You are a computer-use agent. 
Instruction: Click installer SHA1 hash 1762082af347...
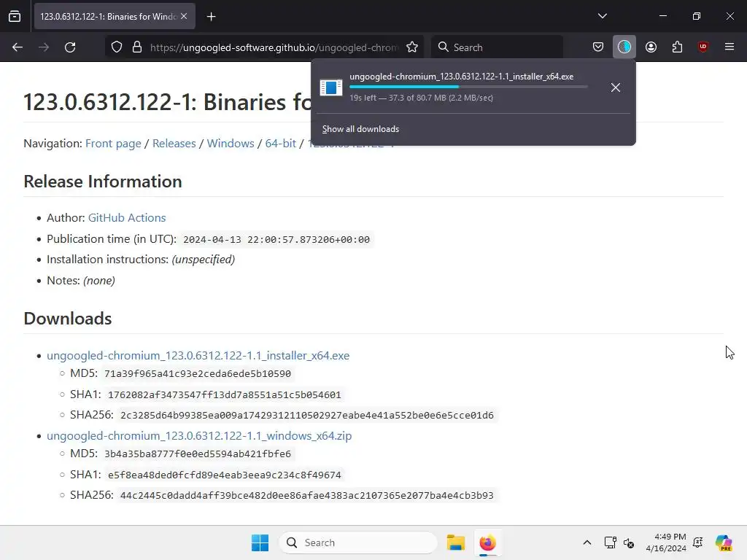(x=225, y=394)
